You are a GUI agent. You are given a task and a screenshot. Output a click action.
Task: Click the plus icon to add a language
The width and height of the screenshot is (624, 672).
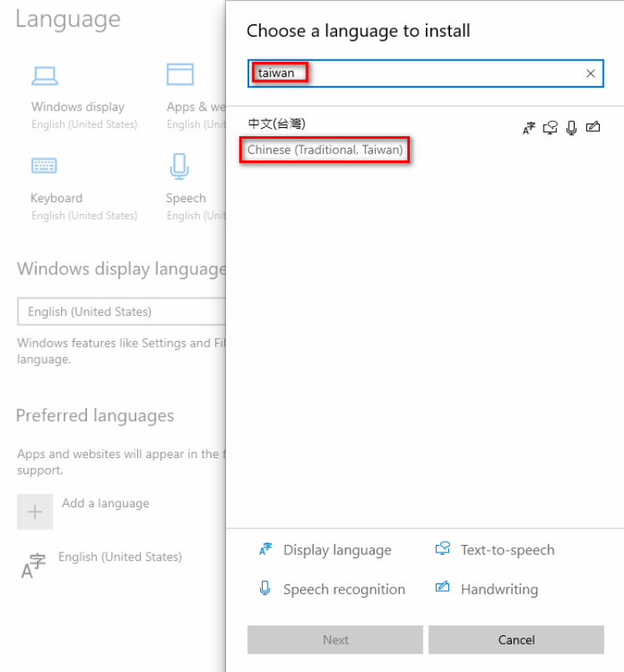coord(35,512)
